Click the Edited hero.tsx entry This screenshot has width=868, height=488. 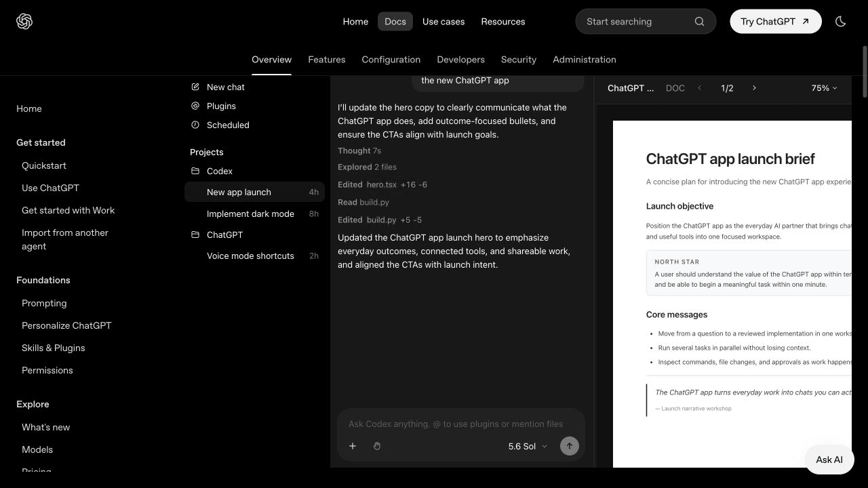382,184
